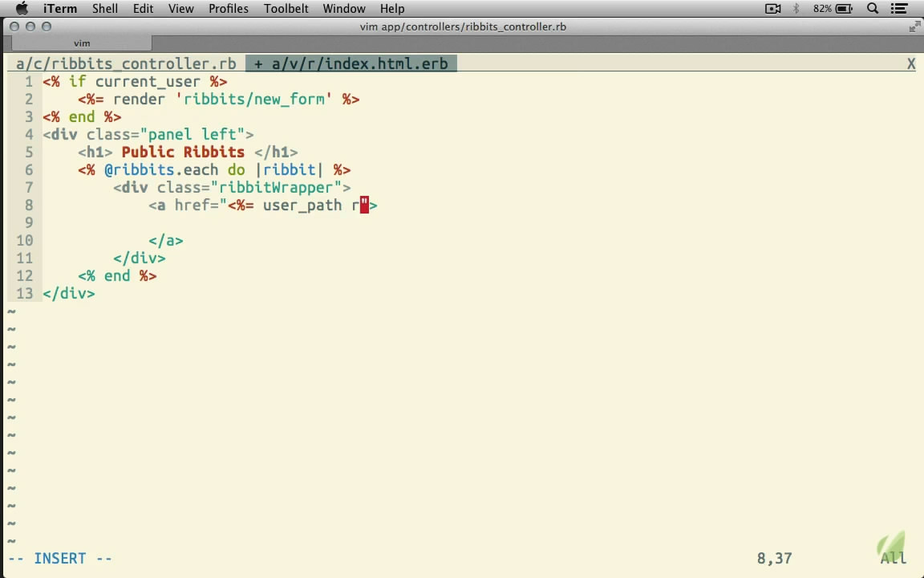Click line number 9 in gutter

(29, 223)
